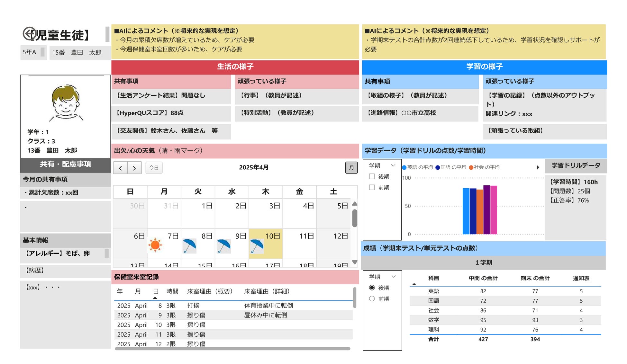Go to previous month with left chevron
Screen dimensions: 627x364
click(x=121, y=168)
